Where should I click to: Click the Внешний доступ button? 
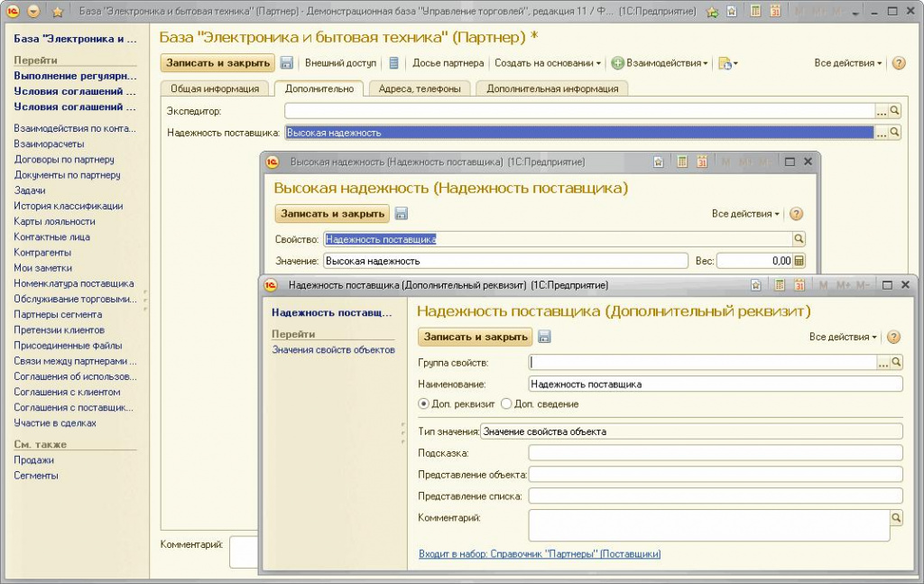pyautogui.click(x=340, y=63)
